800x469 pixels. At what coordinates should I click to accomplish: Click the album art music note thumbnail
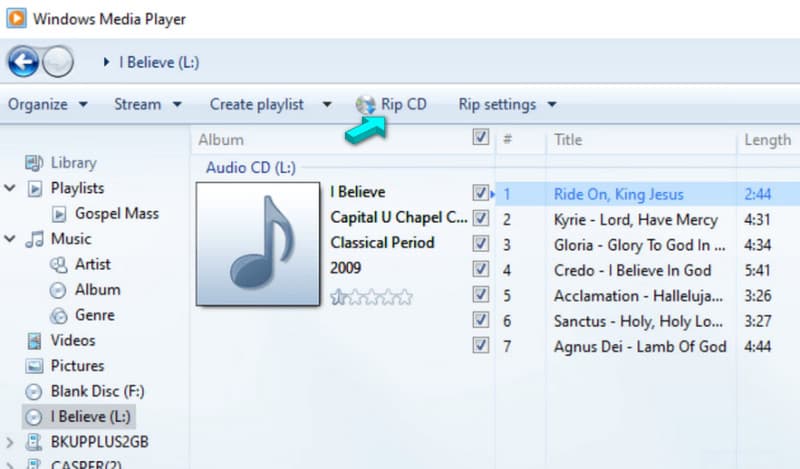pos(258,244)
